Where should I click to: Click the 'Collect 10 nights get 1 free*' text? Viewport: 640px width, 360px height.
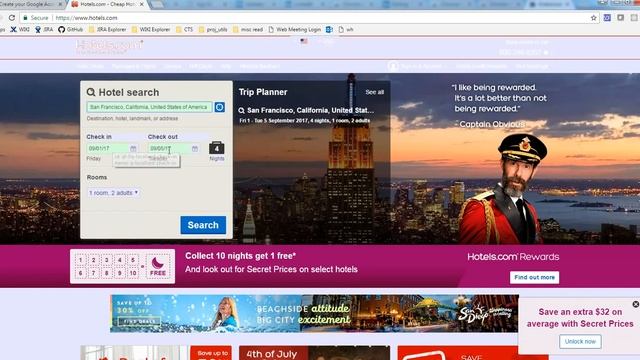[x=240, y=256]
